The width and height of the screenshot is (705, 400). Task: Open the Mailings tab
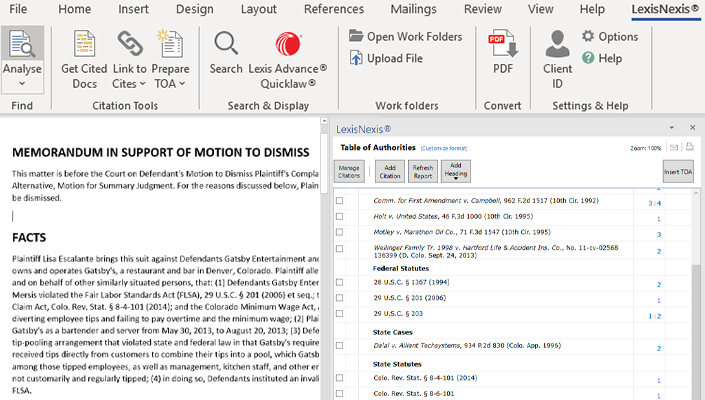pyautogui.click(x=414, y=9)
